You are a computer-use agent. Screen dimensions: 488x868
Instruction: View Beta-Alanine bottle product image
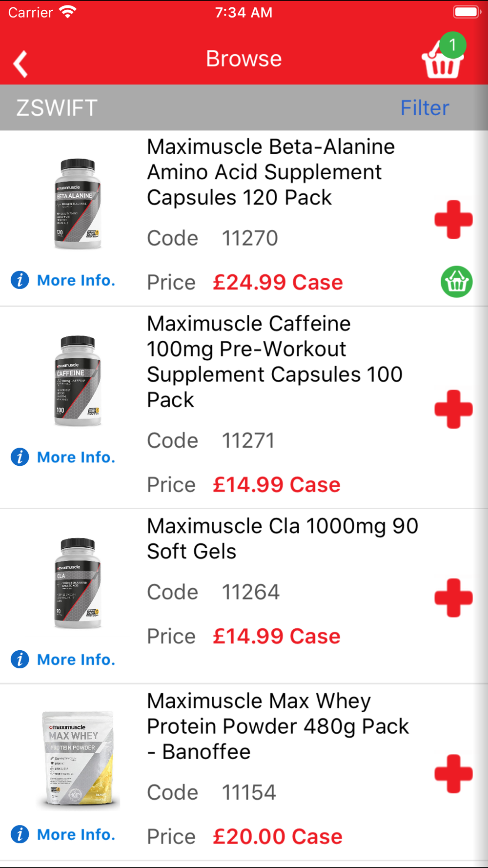[78, 204]
